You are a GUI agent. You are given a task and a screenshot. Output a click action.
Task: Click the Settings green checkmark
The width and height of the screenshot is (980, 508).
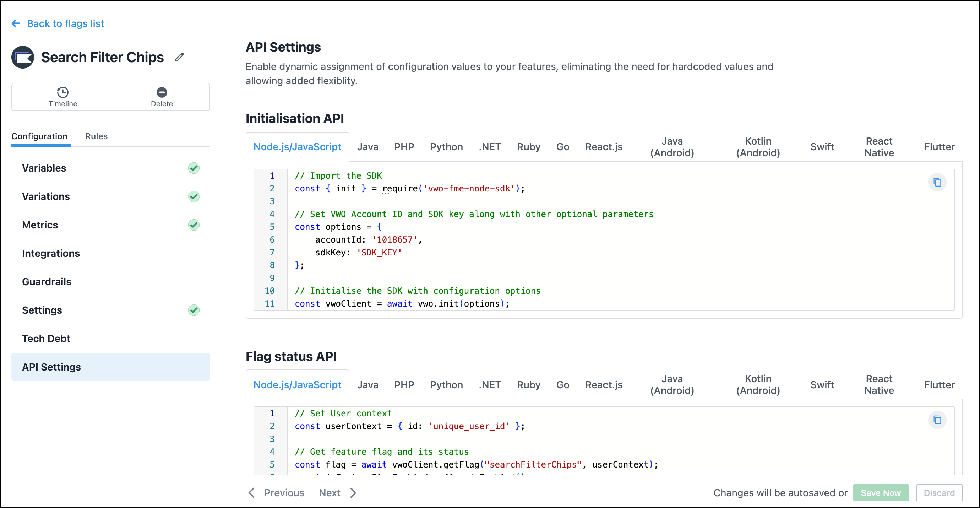194,310
